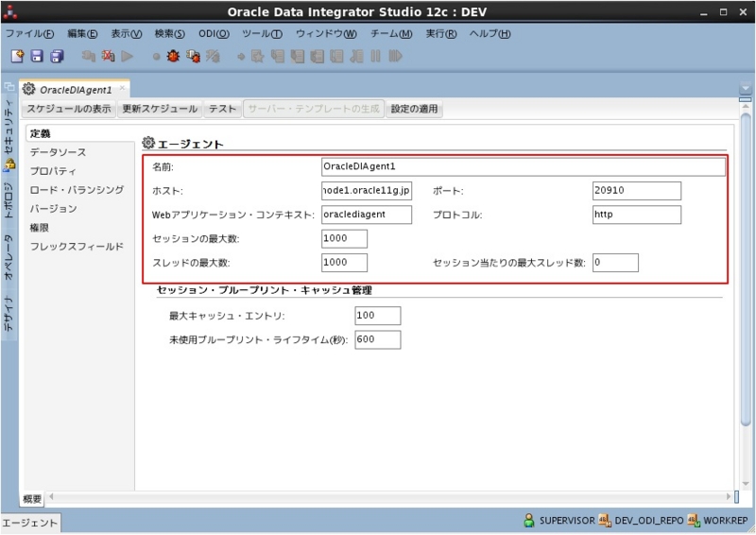The height and width of the screenshot is (535, 756).
Task: Open the tab list dropdown arrow
Action: tap(746, 89)
